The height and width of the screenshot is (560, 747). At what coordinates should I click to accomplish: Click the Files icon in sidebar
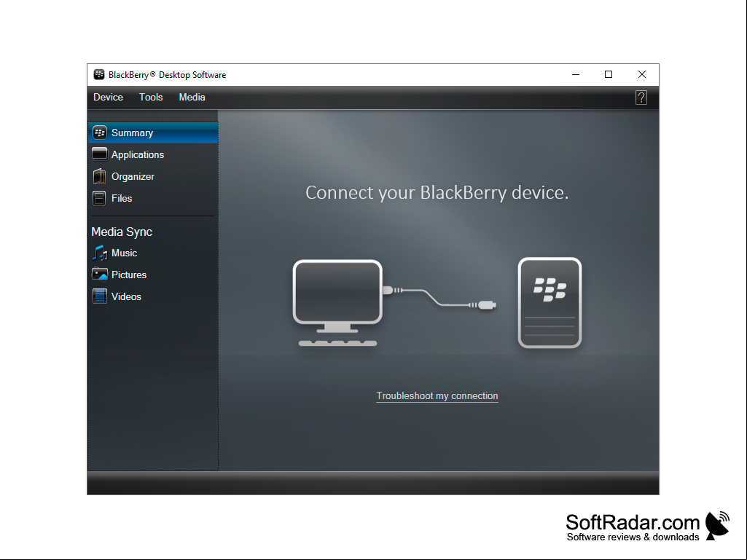(x=99, y=198)
